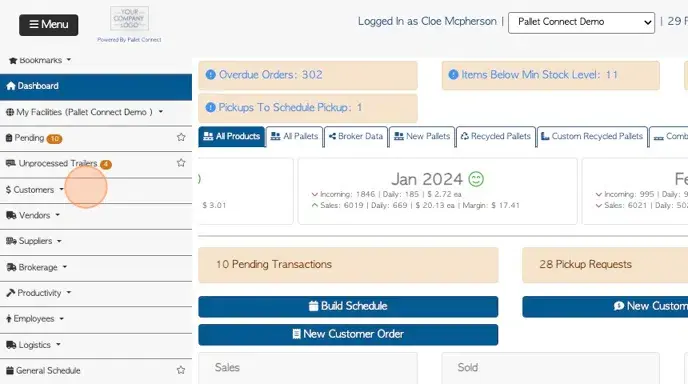Click the company logo placeholder
688x384 pixels.
(x=129, y=18)
